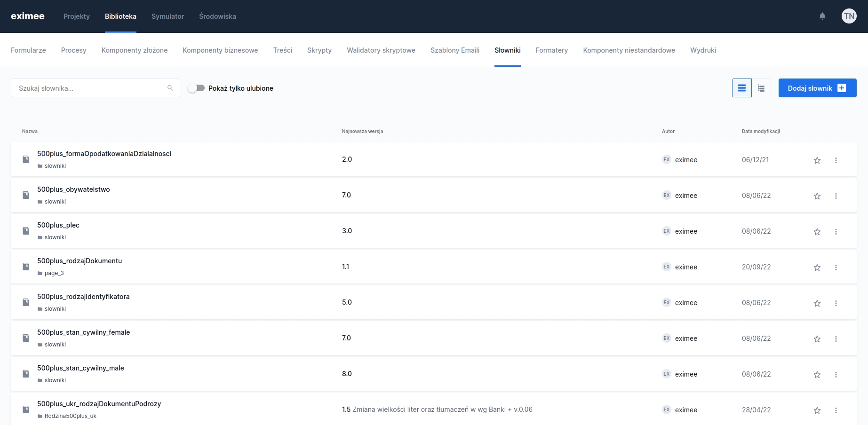
Task: Switch to the flat list view
Action: (742, 88)
